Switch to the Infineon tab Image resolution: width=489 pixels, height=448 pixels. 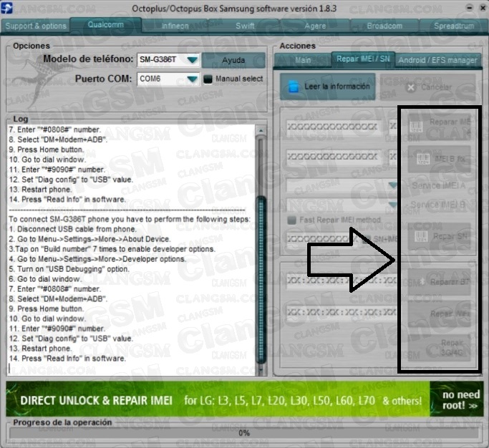(x=175, y=26)
